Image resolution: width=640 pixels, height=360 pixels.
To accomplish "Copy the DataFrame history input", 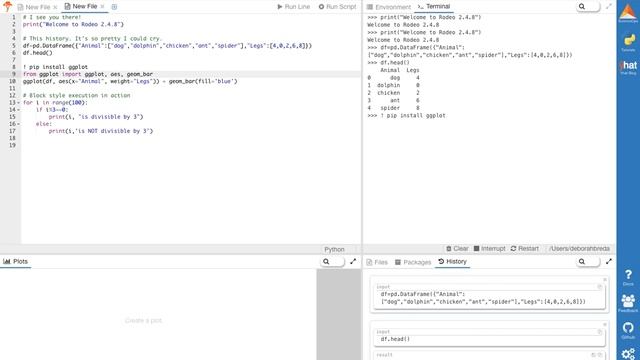I will [x=600, y=287].
